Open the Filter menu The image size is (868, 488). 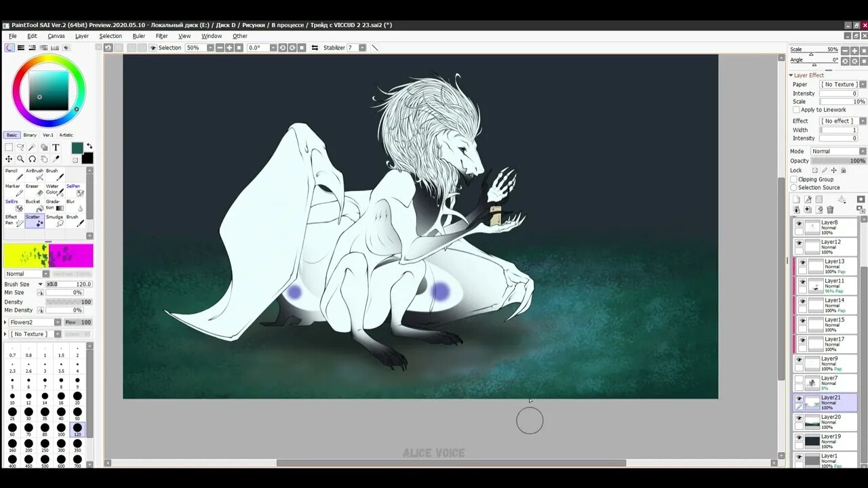[161, 36]
